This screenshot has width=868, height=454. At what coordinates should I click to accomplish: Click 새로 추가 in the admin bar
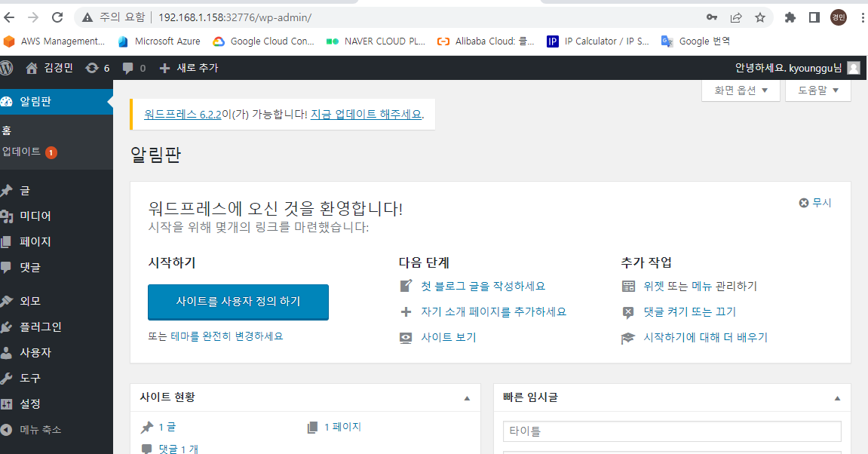tap(189, 68)
